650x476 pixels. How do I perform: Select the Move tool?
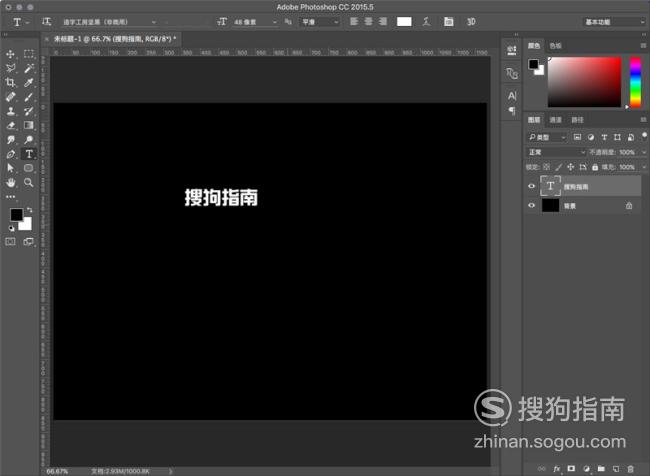coord(10,54)
